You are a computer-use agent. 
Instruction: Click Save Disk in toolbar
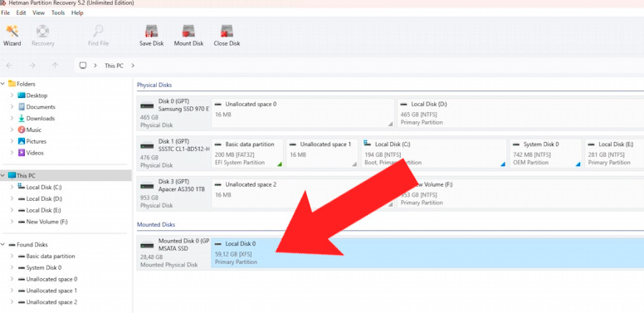coord(152,36)
